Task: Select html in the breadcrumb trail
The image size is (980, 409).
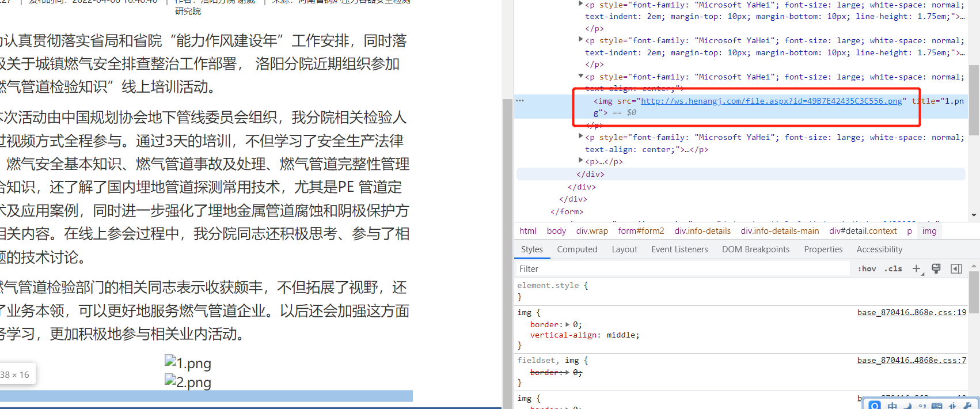Action: tap(527, 231)
